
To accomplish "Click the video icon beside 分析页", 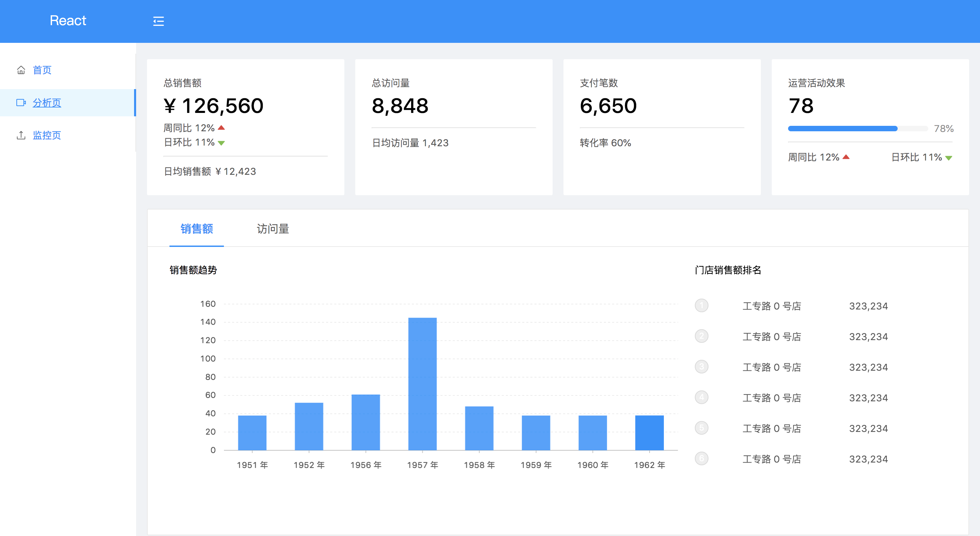I will point(21,103).
